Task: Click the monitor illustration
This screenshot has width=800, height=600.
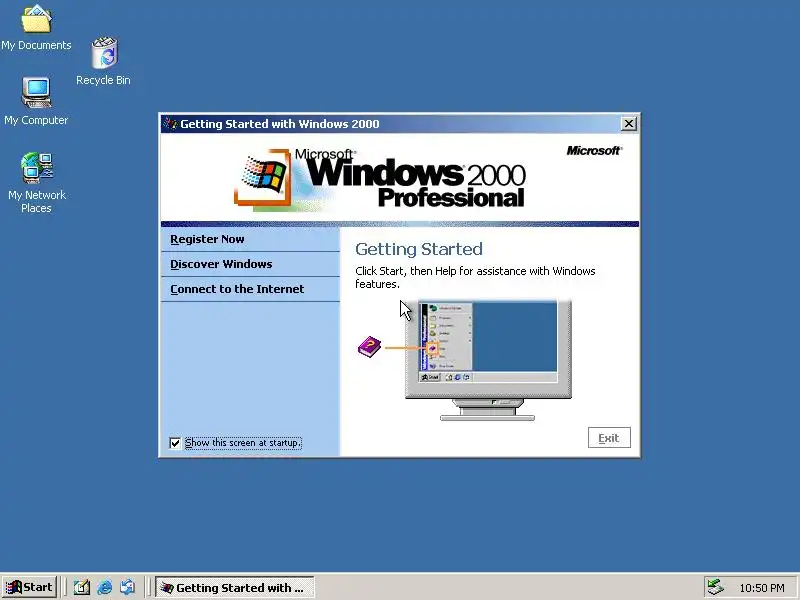Action: pyautogui.click(x=488, y=360)
